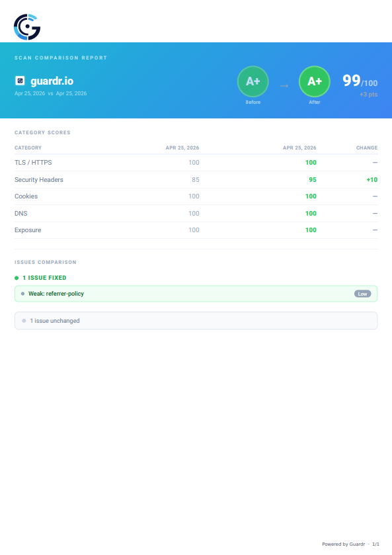Click the Before A+ grade circle
Viewport: 392px width, 555px height.
coord(253,81)
